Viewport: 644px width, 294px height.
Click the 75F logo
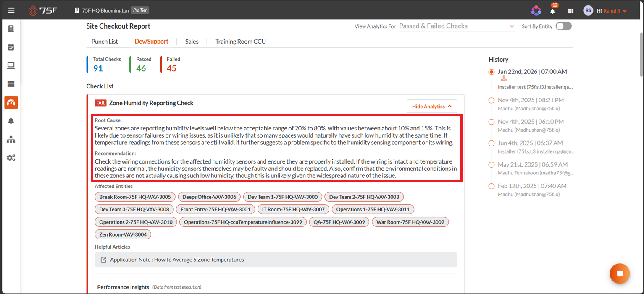click(x=42, y=10)
